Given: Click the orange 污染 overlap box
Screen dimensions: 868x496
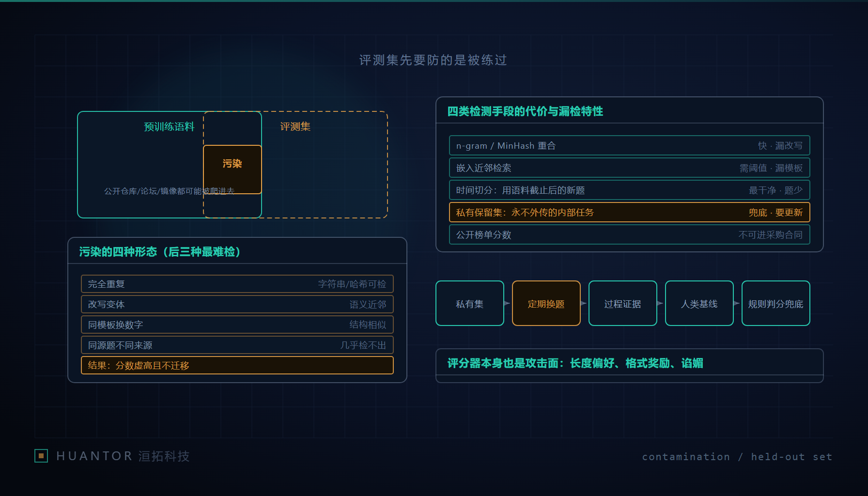Looking at the screenshot, I should click(232, 170).
